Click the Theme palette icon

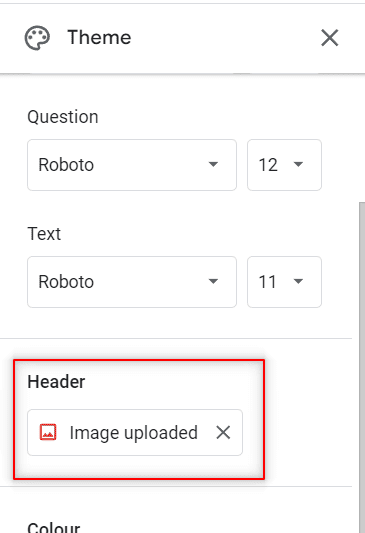37,38
